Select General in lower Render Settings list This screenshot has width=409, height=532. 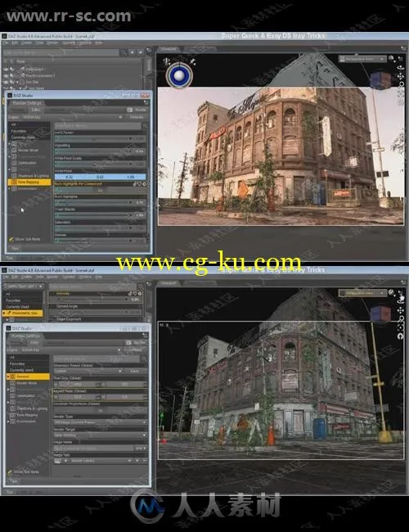[29, 376]
